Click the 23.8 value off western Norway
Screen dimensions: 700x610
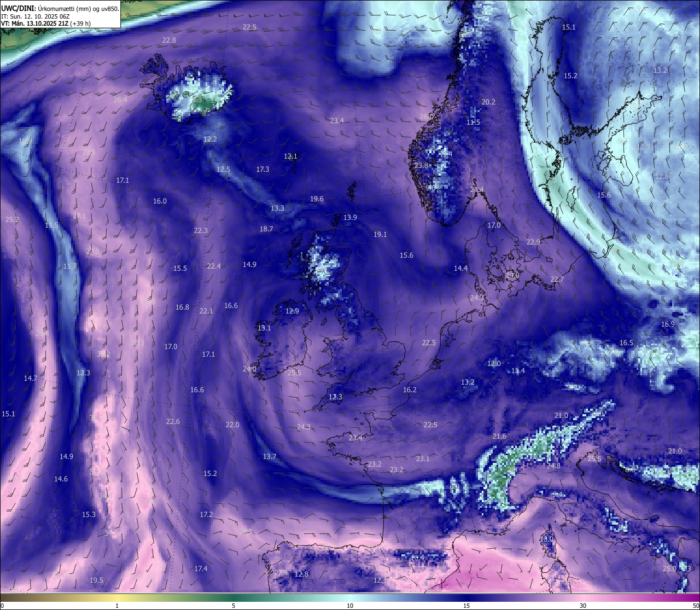[421, 165]
